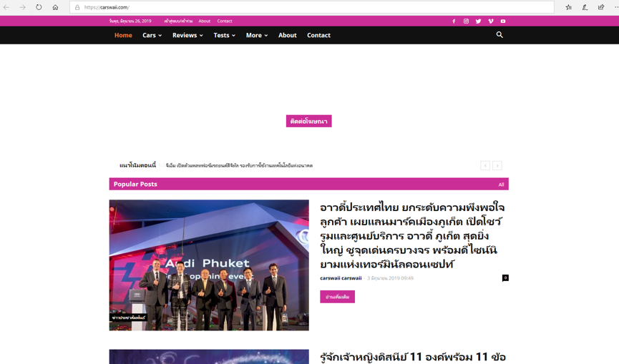Image resolution: width=619 pixels, height=364 pixels.
Task: Add page to favorites with star icon
Action: 568,7
